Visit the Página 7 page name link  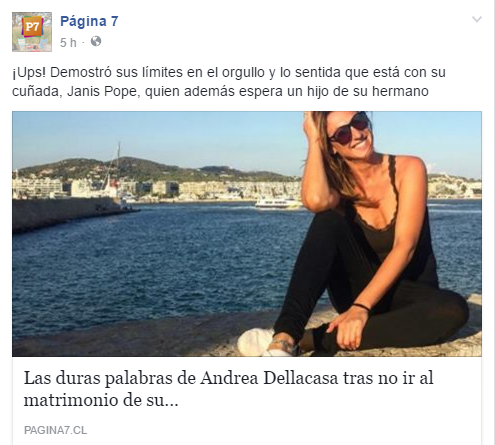pos(89,21)
